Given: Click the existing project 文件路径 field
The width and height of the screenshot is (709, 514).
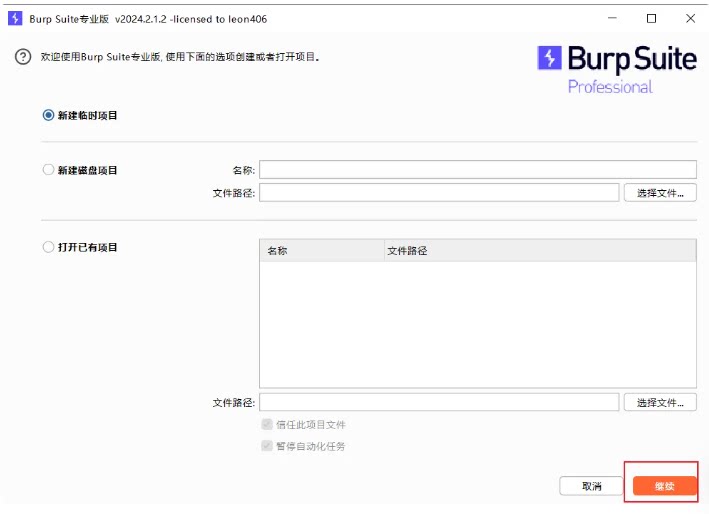Looking at the screenshot, I should [x=439, y=402].
